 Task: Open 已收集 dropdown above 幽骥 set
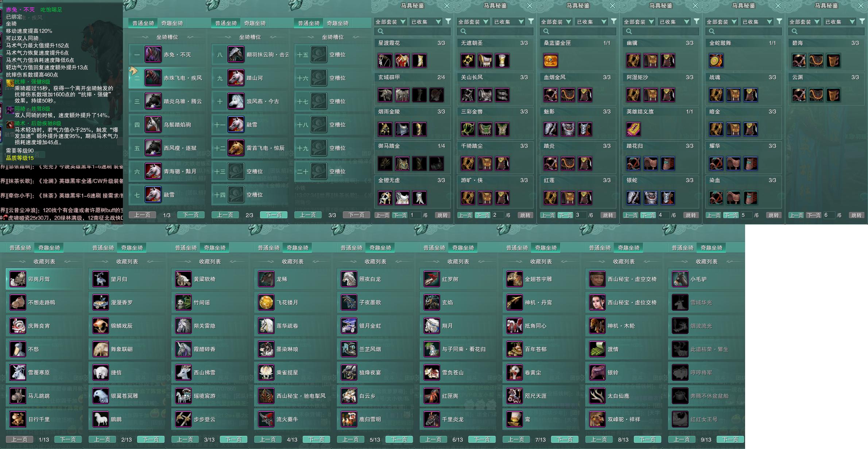tap(674, 22)
